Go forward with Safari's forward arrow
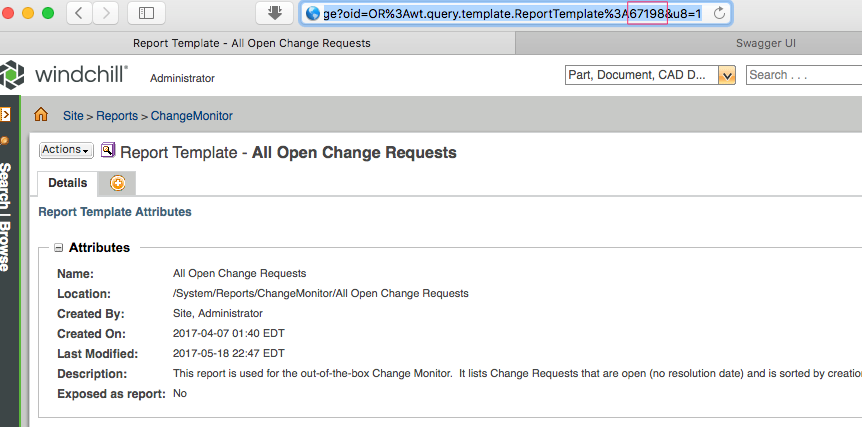The height and width of the screenshot is (427, 862). coord(106,13)
